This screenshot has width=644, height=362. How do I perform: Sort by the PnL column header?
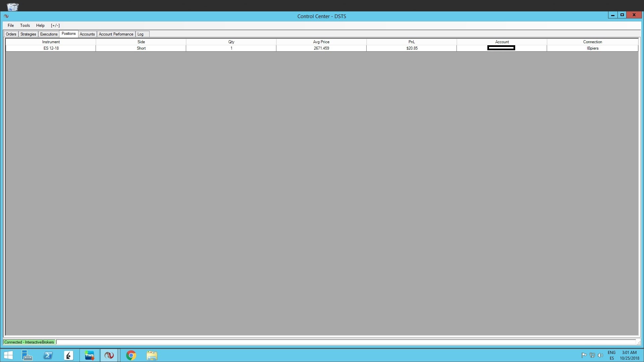pyautogui.click(x=412, y=42)
